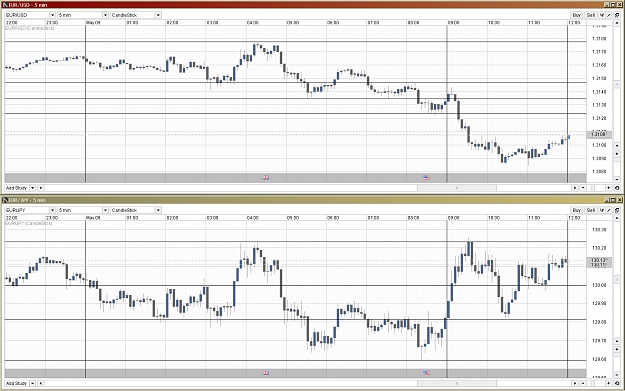
Task: Click the EUR/JPY horizontal zoom slider
Action: (x=594, y=383)
